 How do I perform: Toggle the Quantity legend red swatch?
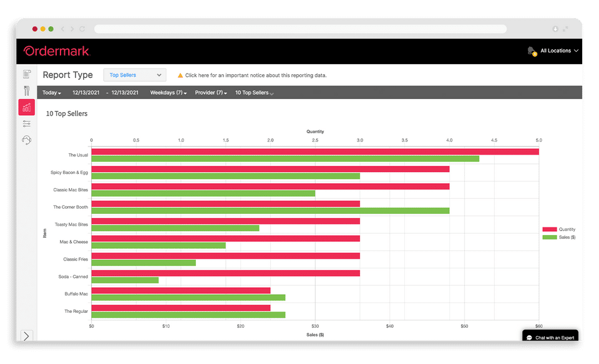(550, 229)
